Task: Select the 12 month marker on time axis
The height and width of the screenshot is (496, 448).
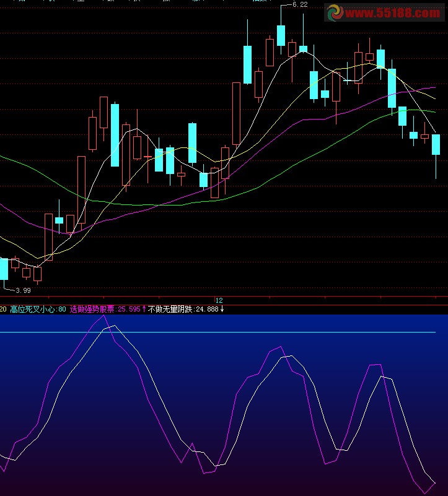Action: click(219, 300)
